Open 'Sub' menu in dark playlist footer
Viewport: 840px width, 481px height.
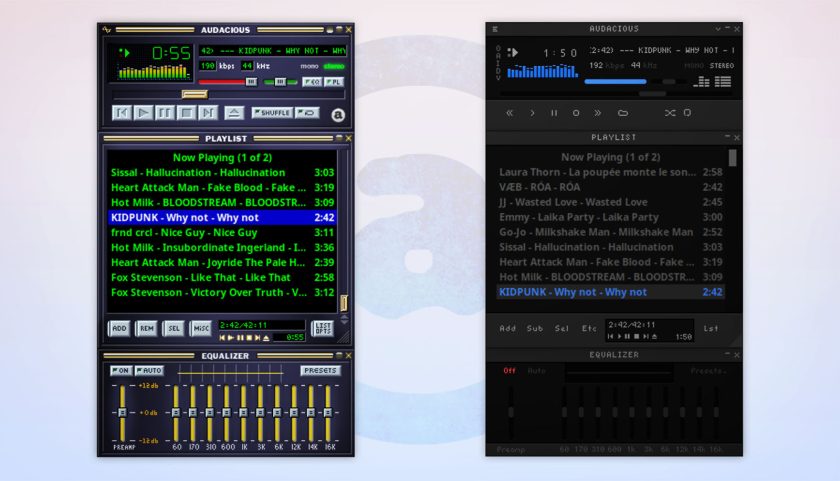(535, 328)
